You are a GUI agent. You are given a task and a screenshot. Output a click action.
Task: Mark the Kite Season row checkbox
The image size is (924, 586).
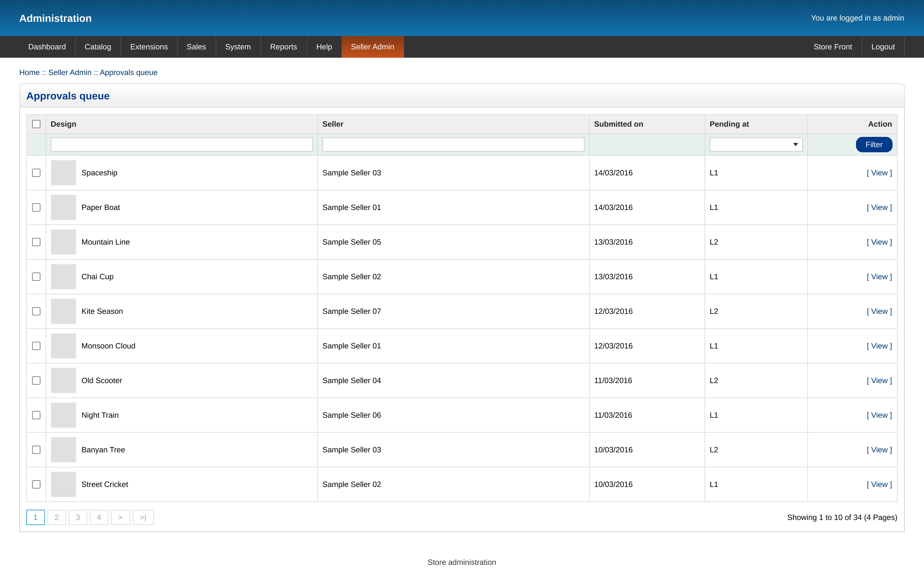(x=36, y=311)
